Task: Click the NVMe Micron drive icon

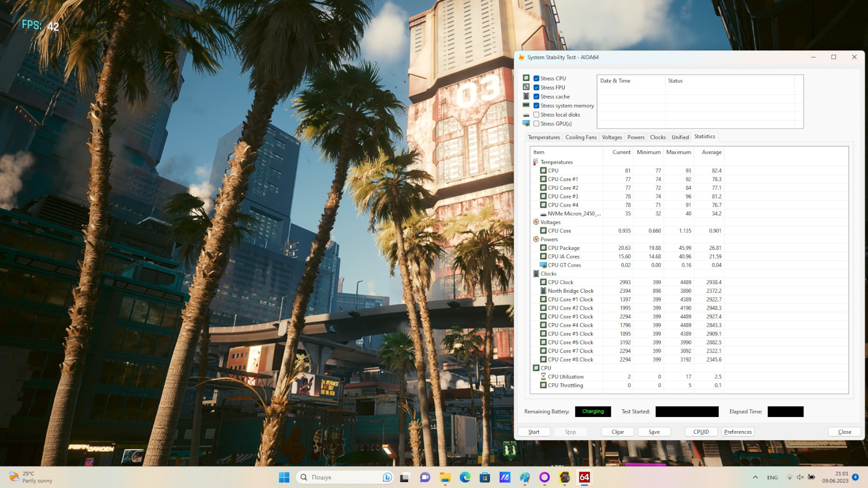Action: click(543, 214)
